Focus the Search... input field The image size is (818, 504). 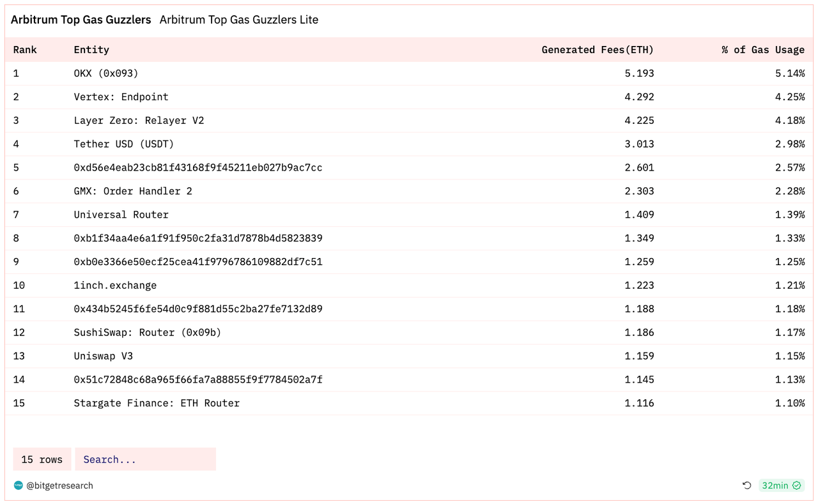[x=145, y=459]
